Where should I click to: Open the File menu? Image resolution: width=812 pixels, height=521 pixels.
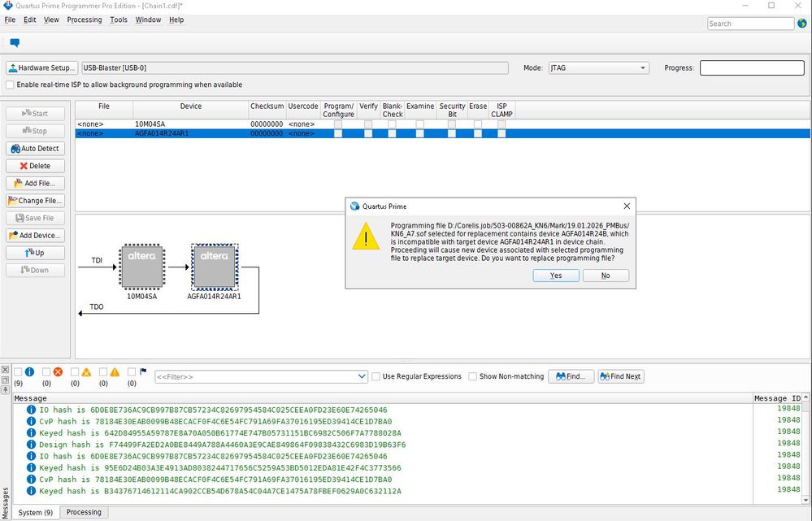pyautogui.click(x=10, y=20)
